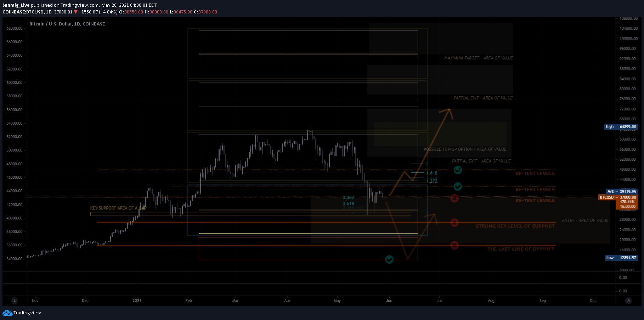
Task: Click the green check mark on the red box's bottom edge
Action: [389, 260]
